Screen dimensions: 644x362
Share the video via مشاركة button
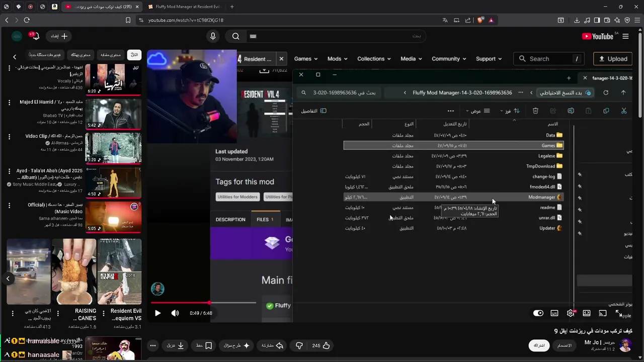273,345
